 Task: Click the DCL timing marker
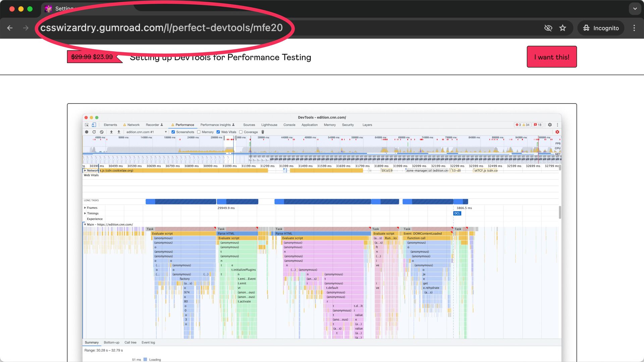(457, 214)
